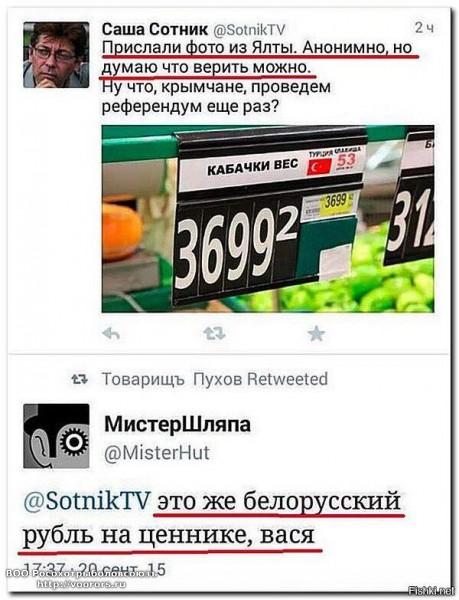The image size is (459, 600).
Task: Click the reply text about белорусский рубль
Action: pos(212,518)
